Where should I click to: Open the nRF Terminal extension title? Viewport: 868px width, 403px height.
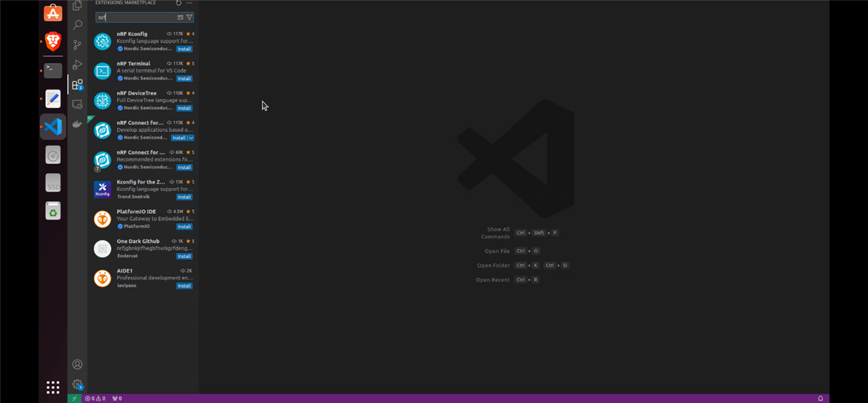(x=134, y=64)
